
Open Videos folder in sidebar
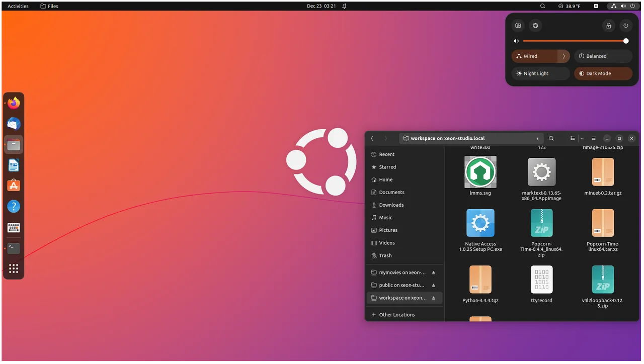pyautogui.click(x=405, y=243)
